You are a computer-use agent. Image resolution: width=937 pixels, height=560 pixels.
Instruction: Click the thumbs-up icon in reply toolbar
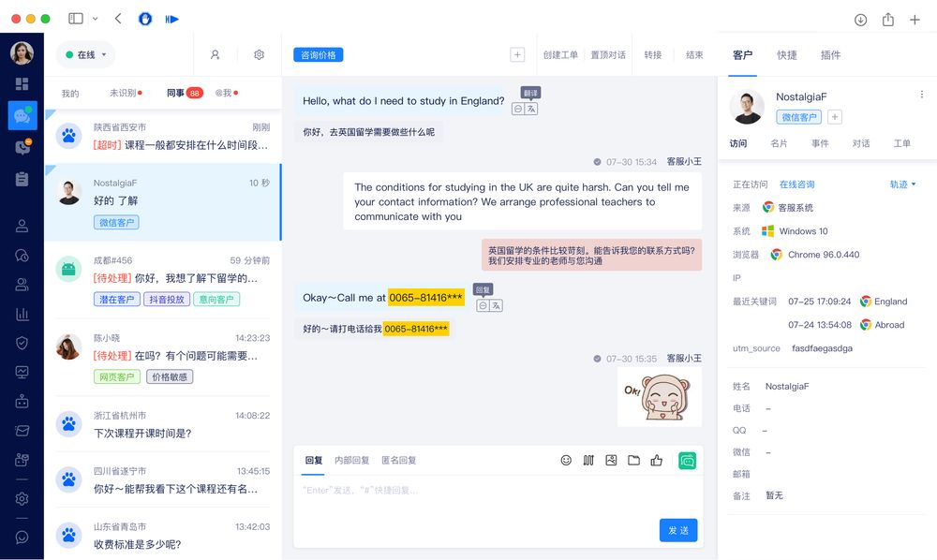click(656, 460)
